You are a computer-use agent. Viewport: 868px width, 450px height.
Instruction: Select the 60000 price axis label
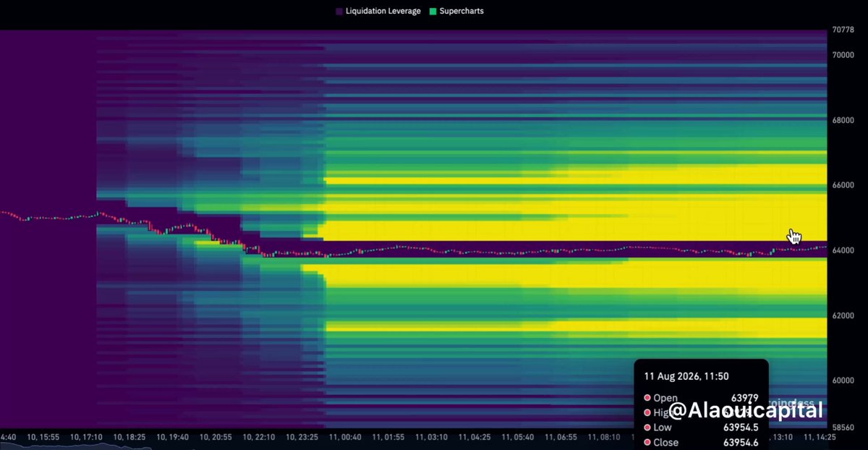tap(842, 381)
